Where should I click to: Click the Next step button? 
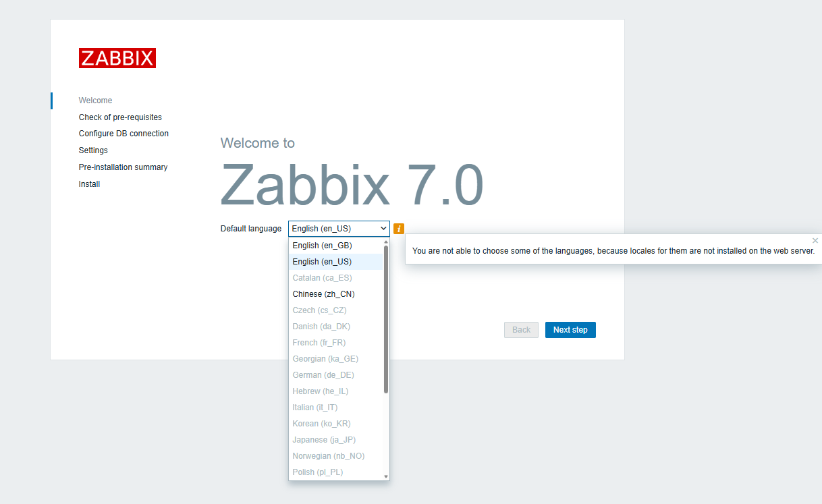(x=570, y=330)
